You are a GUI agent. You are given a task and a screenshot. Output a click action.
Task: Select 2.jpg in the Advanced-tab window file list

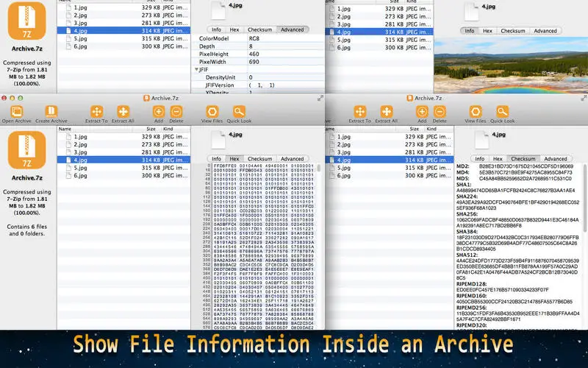pyautogui.click(x=123, y=15)
